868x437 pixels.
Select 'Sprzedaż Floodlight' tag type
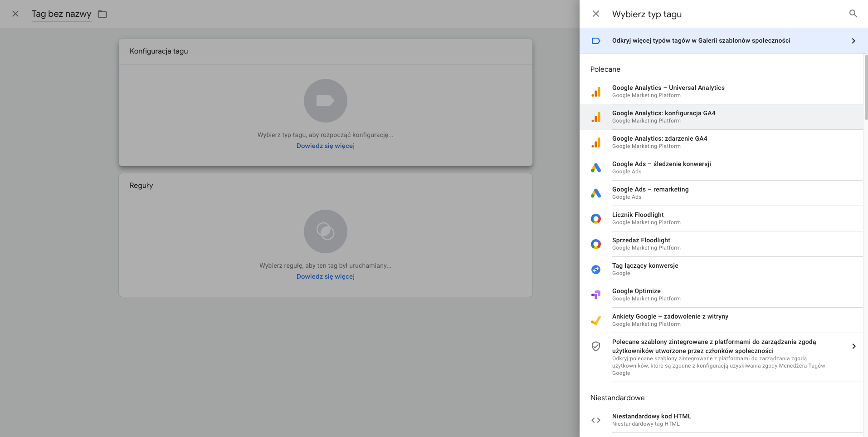pos(721,244)
